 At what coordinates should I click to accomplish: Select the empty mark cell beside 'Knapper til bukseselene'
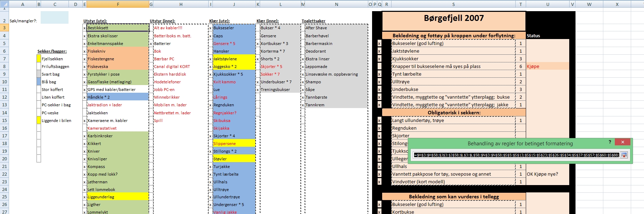pyautogui.click(x=379, y=67)
